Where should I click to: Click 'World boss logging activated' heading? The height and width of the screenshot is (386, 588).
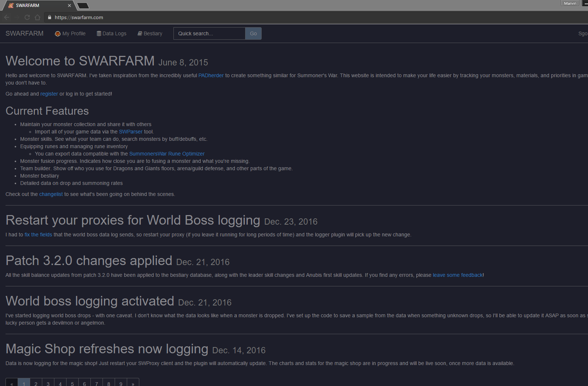coord(90,301)
